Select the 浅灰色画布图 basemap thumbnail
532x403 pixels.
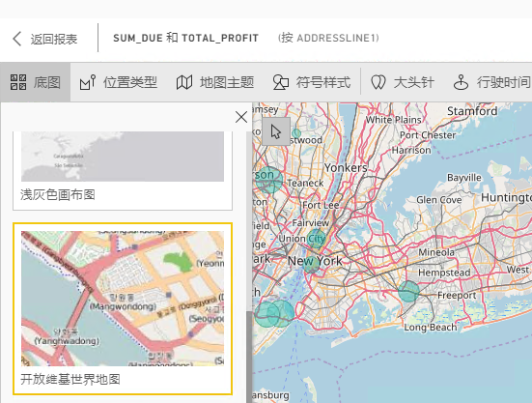click(123, 157)
